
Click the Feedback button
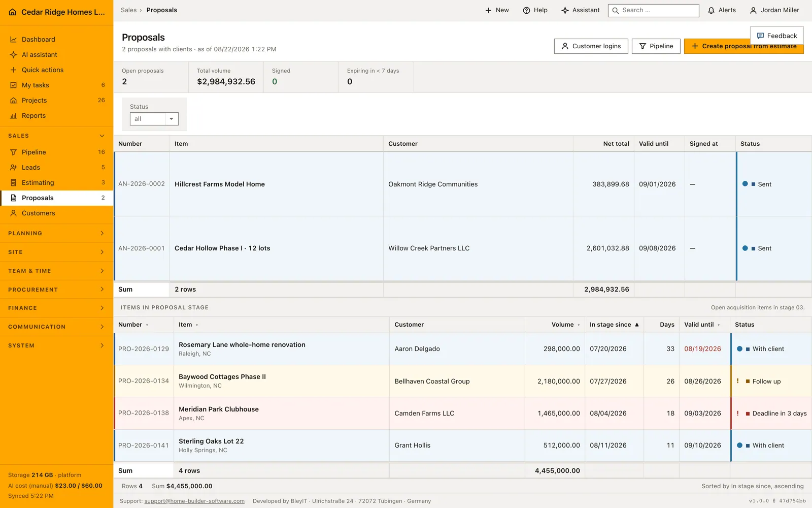tap(776, 36)
